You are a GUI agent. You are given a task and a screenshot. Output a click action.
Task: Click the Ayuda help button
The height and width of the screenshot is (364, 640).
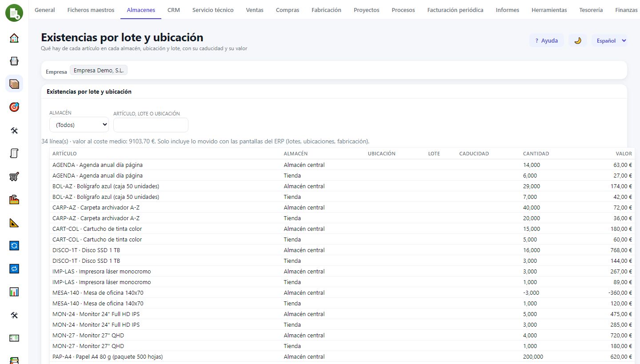pos(547,40)
